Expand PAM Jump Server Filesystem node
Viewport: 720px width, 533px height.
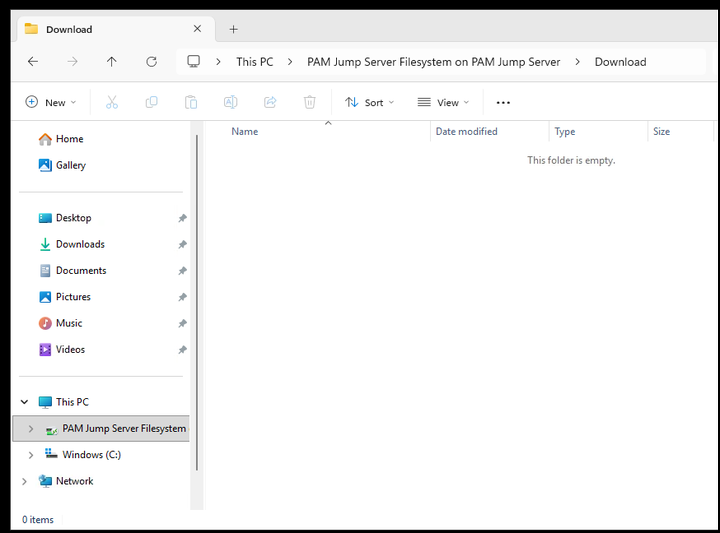click(x=31, y=428)
